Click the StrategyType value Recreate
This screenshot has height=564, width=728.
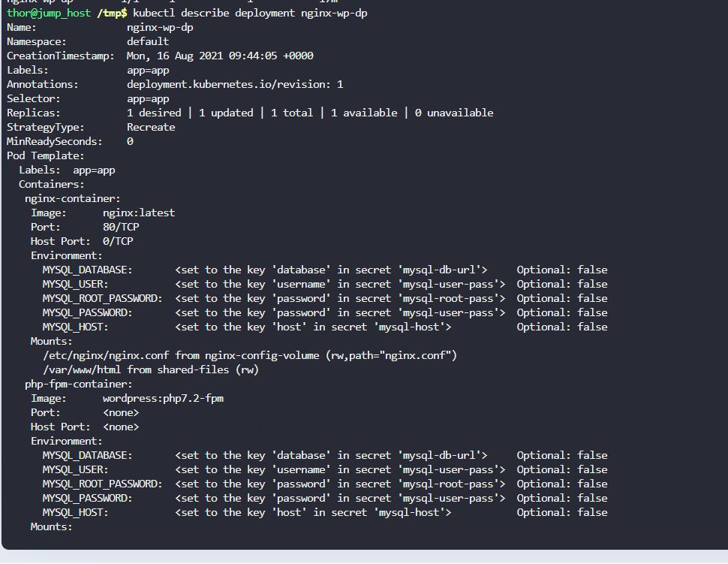(x=151, y=127)
